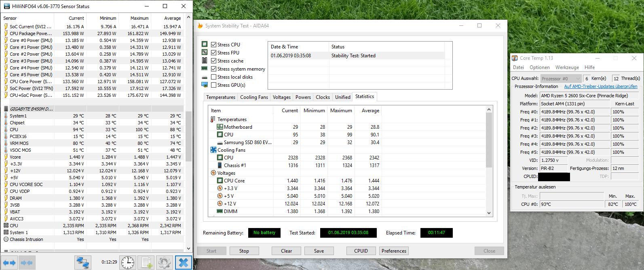The image size is (644, 270).
Task: Click Stop button in AIDA64
Action: [x=244, y=251]
